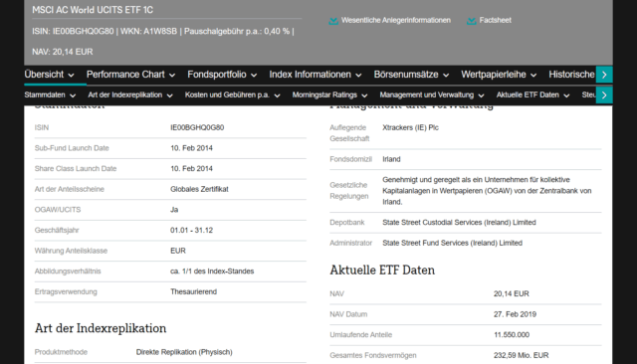637x364 pixels.
Task: Click State Street Custodial Services (Ireland) Limited
Action: click(459, 223)
